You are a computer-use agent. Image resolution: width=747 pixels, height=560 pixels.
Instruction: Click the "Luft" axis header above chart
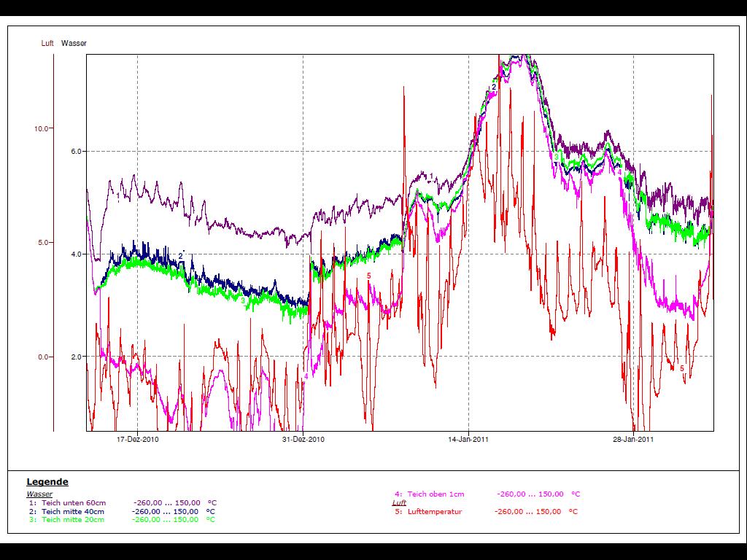pyautogui.click(x=47, y=44)
